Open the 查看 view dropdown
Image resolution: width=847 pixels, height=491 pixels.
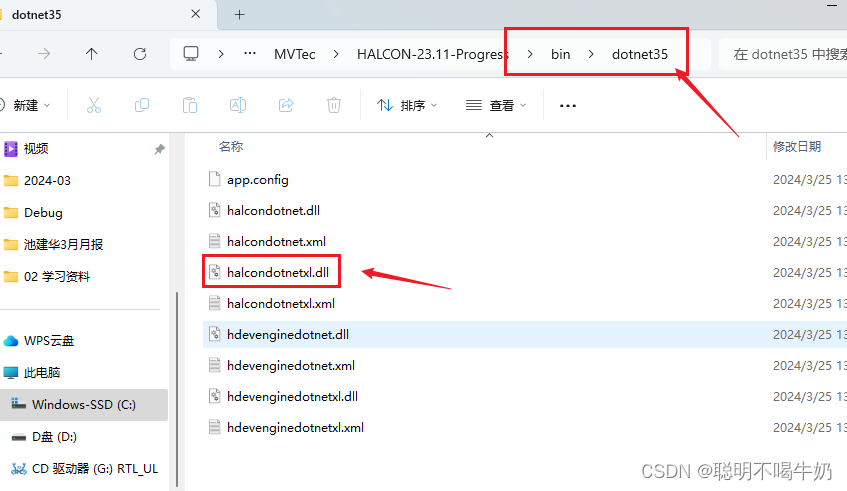496,105
